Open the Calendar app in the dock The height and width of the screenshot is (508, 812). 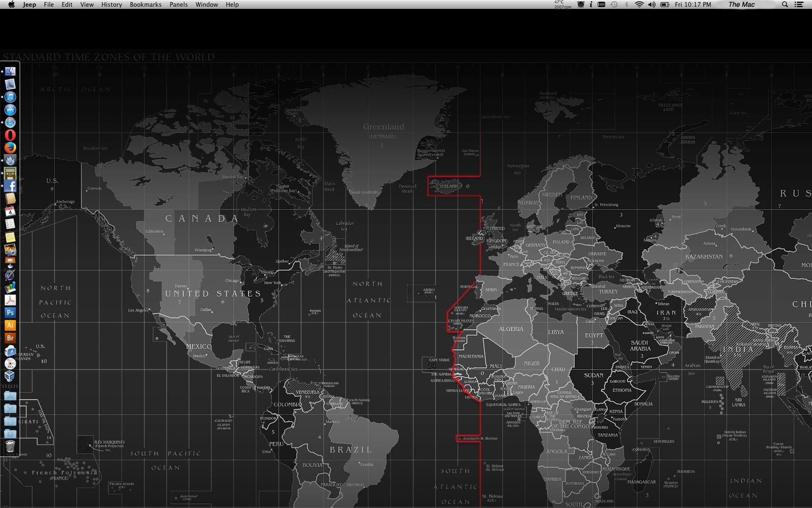point(10,211)
